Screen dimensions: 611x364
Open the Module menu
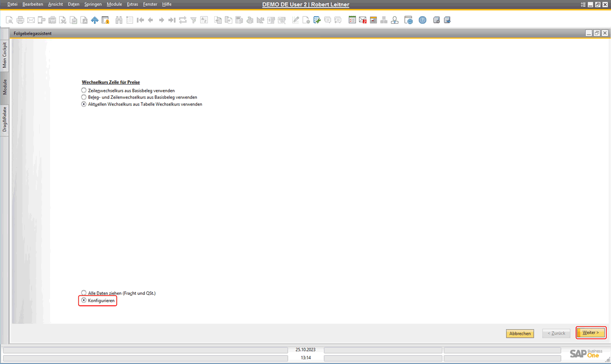(114, 4)
